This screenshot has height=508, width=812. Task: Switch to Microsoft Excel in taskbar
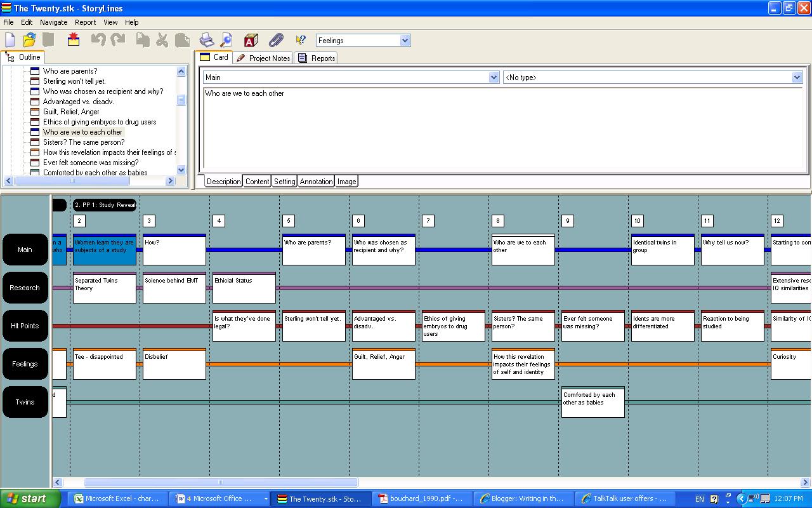point(117,498)
